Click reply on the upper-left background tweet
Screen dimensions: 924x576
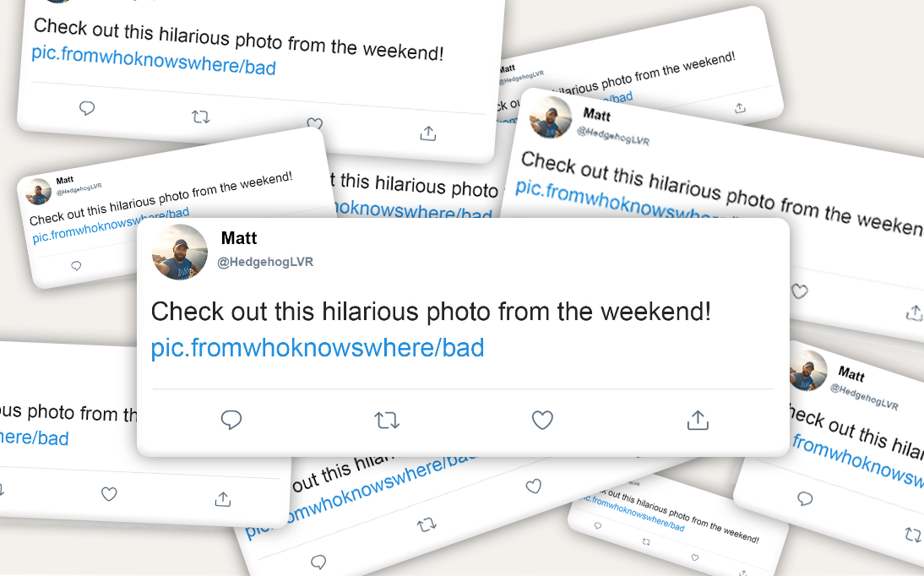[x=87, y=108]
